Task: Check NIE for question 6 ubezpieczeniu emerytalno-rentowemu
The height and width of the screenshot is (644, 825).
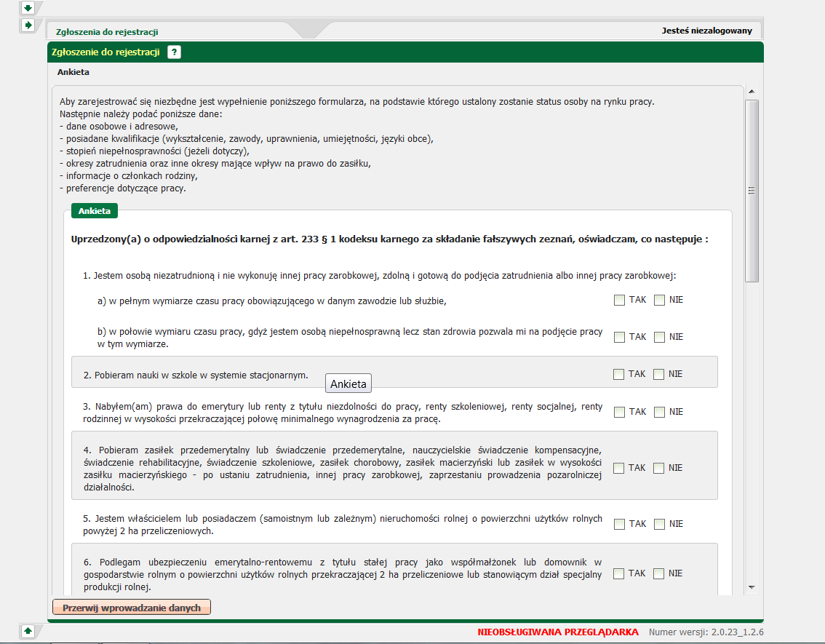Action: [658, 573]
